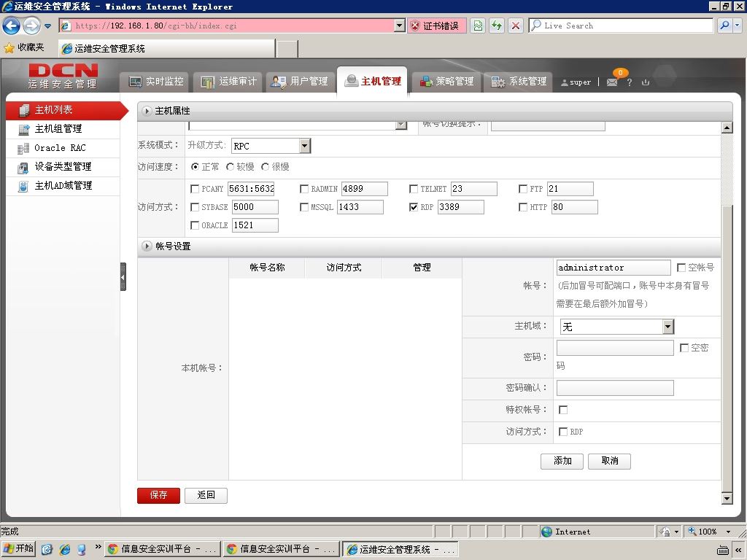
Task: Switch to 运维审计 tab
Action: pos(228,82)
